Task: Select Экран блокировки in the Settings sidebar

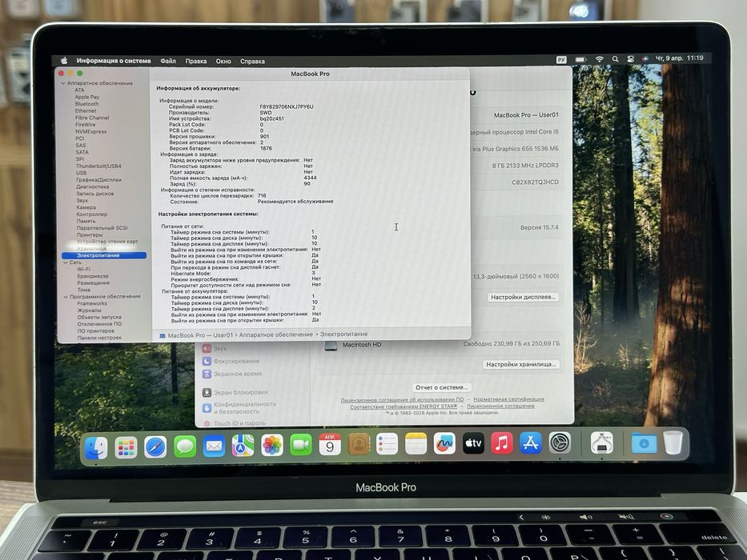Action: pos(235,392)
